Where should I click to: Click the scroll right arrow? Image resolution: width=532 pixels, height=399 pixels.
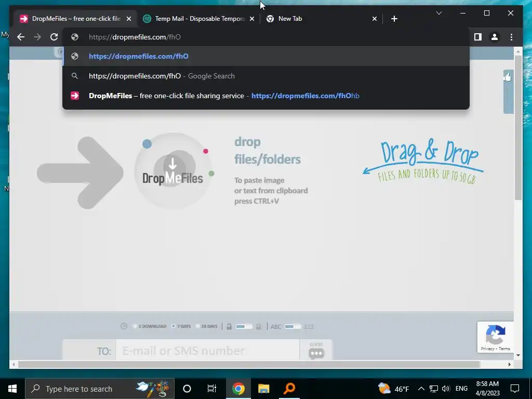[x=510, y=364]
